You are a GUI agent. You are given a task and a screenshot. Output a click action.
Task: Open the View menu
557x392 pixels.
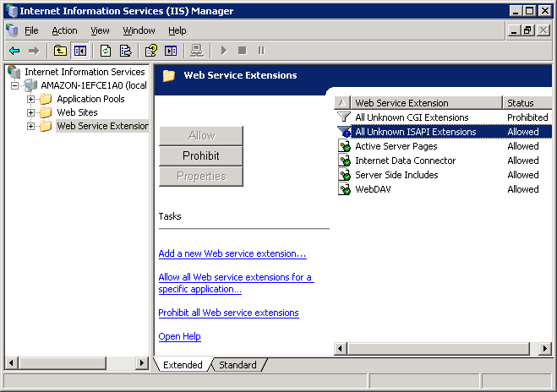(100, 30)
